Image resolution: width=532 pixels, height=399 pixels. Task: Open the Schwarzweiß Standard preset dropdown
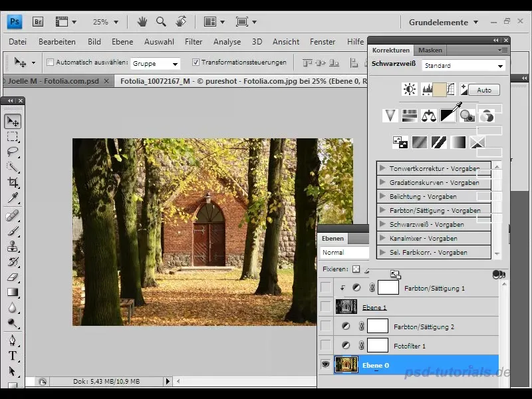463,65
